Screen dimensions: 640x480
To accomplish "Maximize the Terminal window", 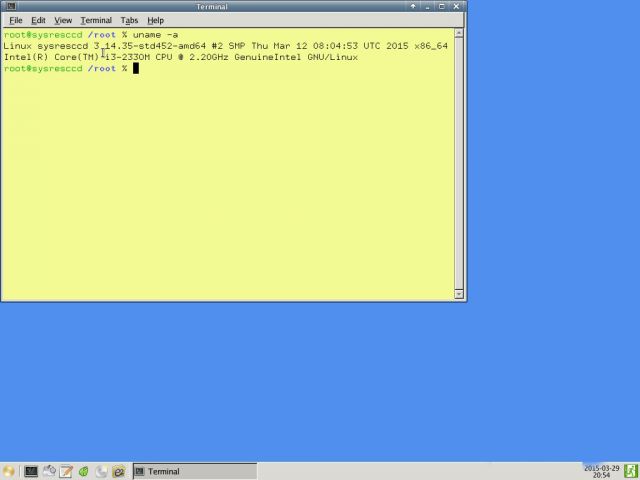I will click(442, 6).
